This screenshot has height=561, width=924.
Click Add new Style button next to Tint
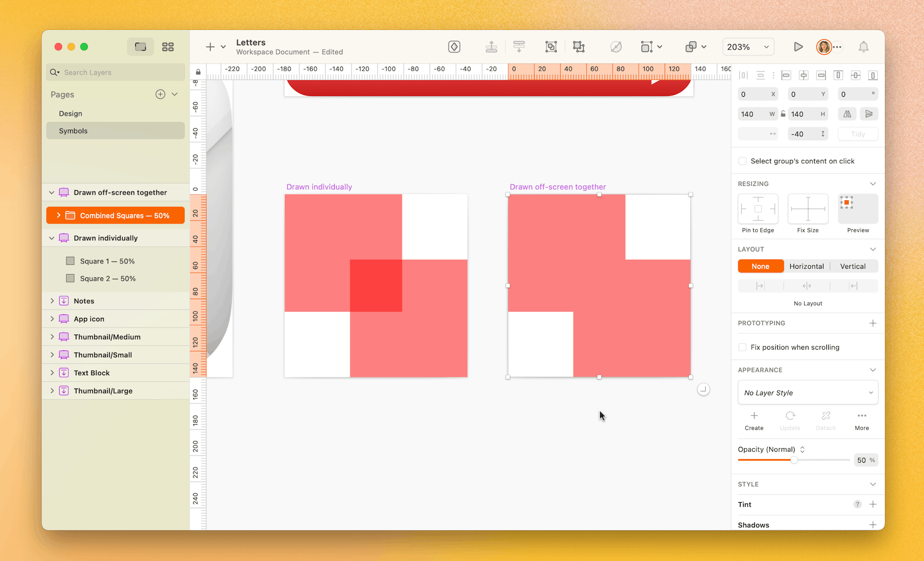point(874,504)
